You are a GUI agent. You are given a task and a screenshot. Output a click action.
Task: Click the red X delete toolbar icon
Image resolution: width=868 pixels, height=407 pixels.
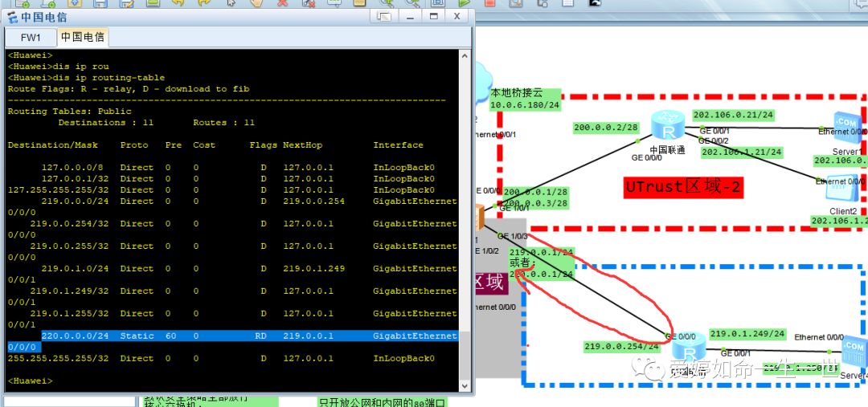pyautogui.click(x=282, y=3)
